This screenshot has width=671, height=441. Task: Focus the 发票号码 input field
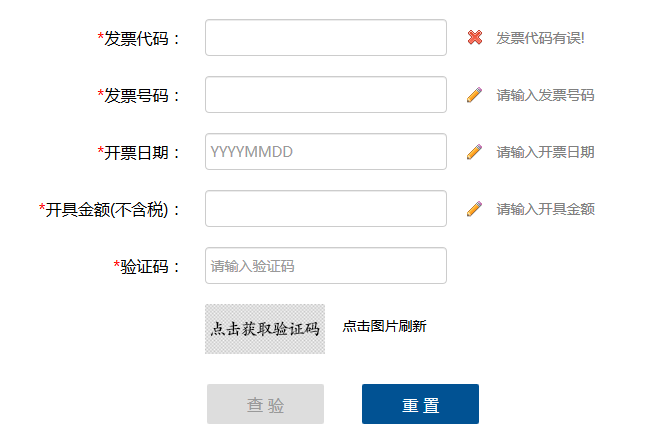326,95
